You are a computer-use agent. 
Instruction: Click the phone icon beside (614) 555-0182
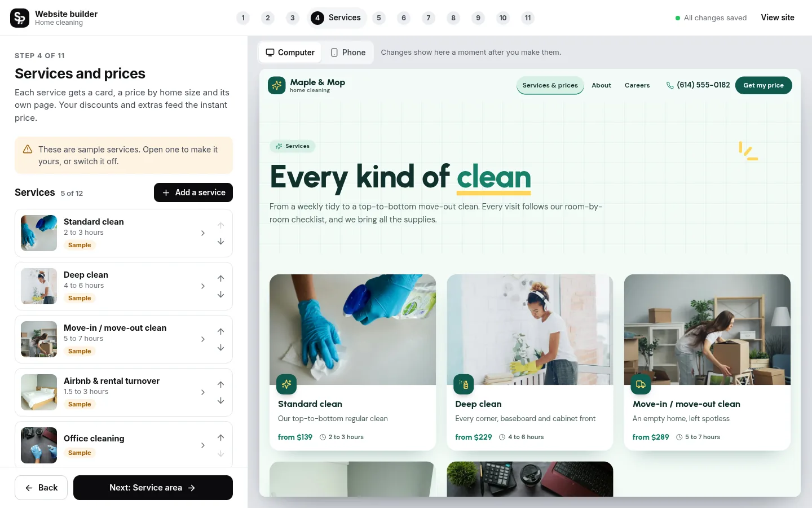point(670,85)
